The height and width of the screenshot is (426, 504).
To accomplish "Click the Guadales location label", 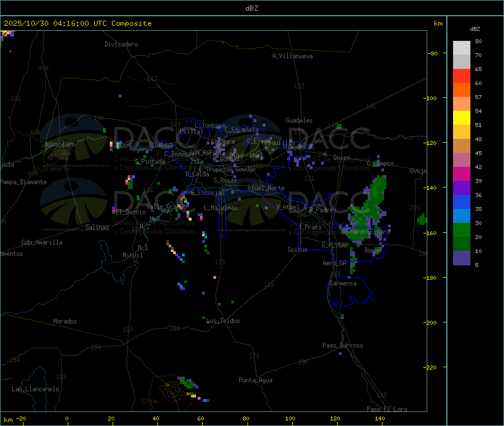I will point(299,120).
